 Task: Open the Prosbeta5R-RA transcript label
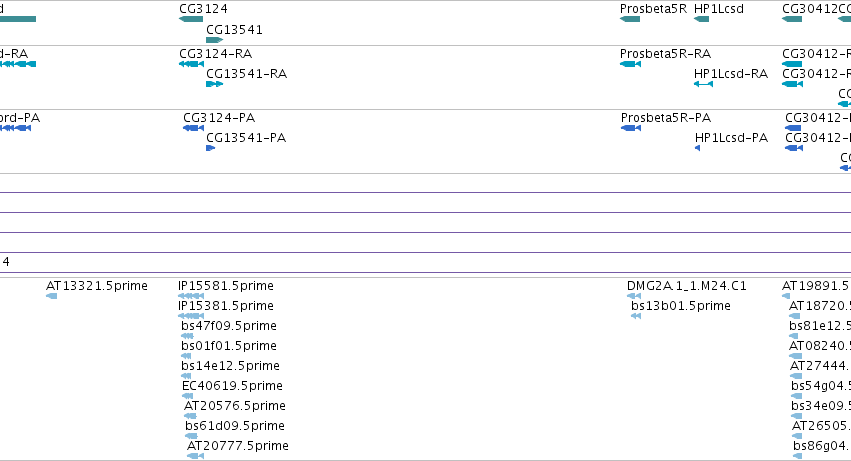[x=666, y=54]
